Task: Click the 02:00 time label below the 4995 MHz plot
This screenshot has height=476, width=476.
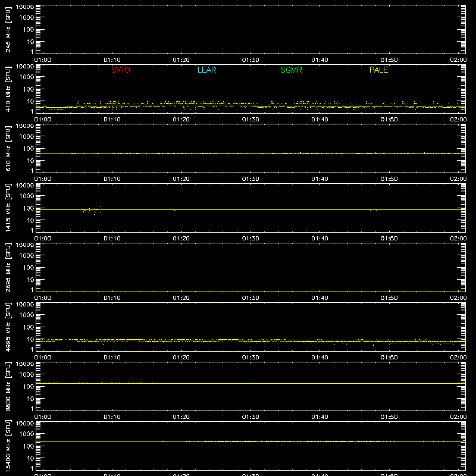Action: click(458, 358)
